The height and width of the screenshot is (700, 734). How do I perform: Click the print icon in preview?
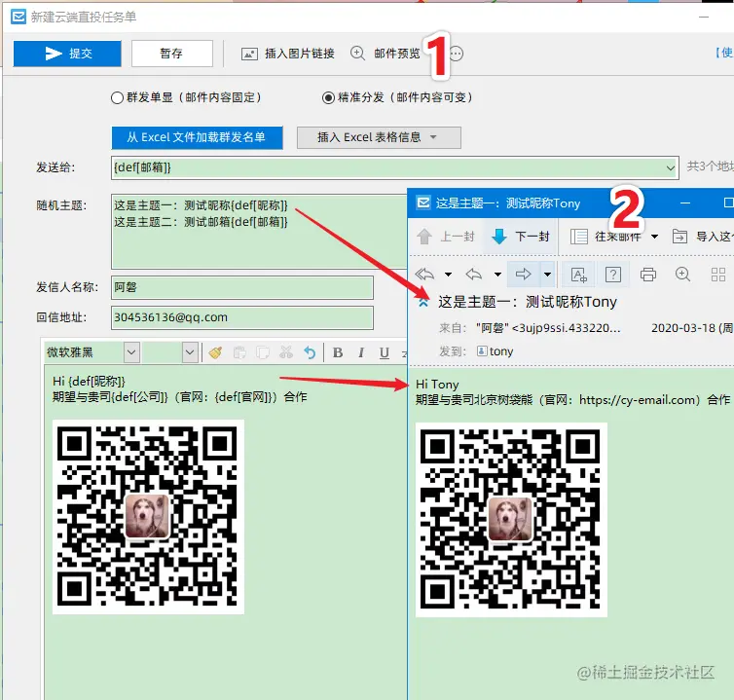(648, 275)
